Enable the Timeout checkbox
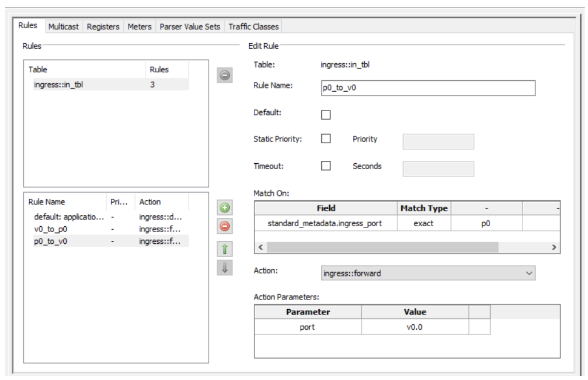The width and height of the screenshot is (588, 380). (326, 166)
